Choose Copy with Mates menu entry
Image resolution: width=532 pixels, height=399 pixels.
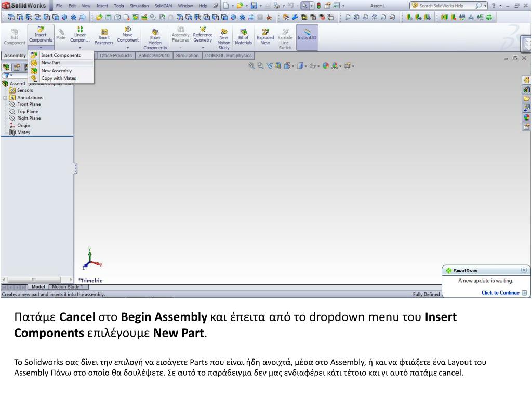[61, 78]
